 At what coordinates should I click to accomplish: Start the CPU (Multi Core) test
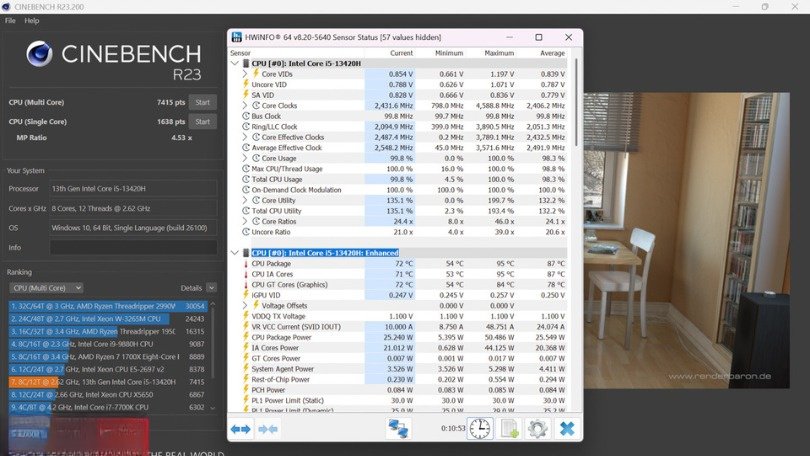coord(202,102)
